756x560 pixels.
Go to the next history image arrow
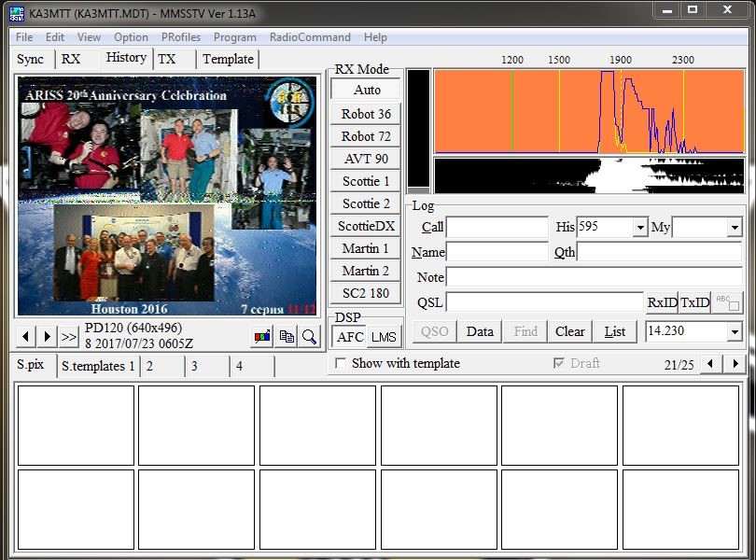tap(48, 336)
